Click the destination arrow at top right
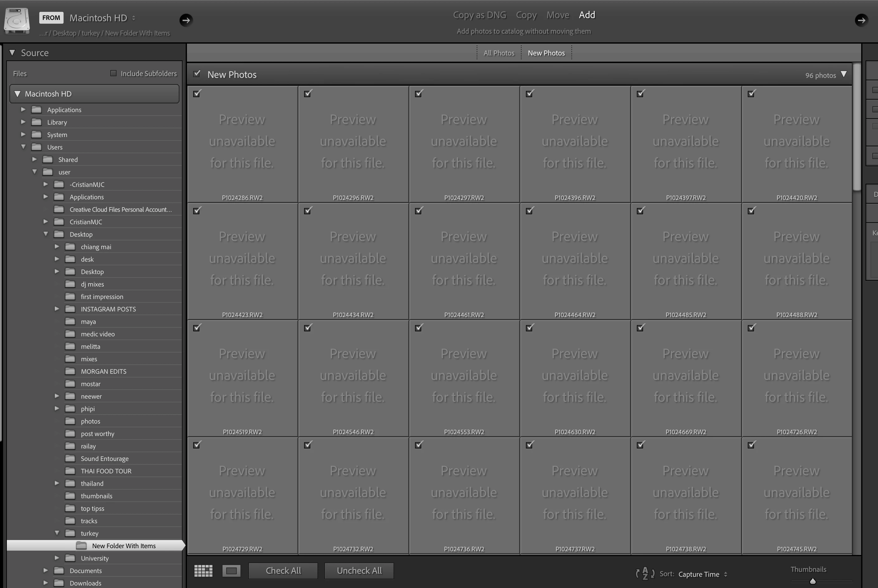 861,20
